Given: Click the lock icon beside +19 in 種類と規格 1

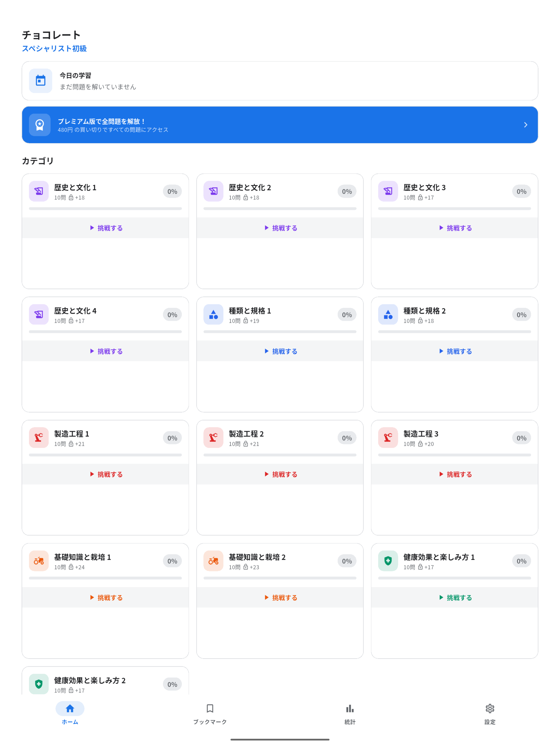Looking at the screenshot, I should (x=246, y=321).
